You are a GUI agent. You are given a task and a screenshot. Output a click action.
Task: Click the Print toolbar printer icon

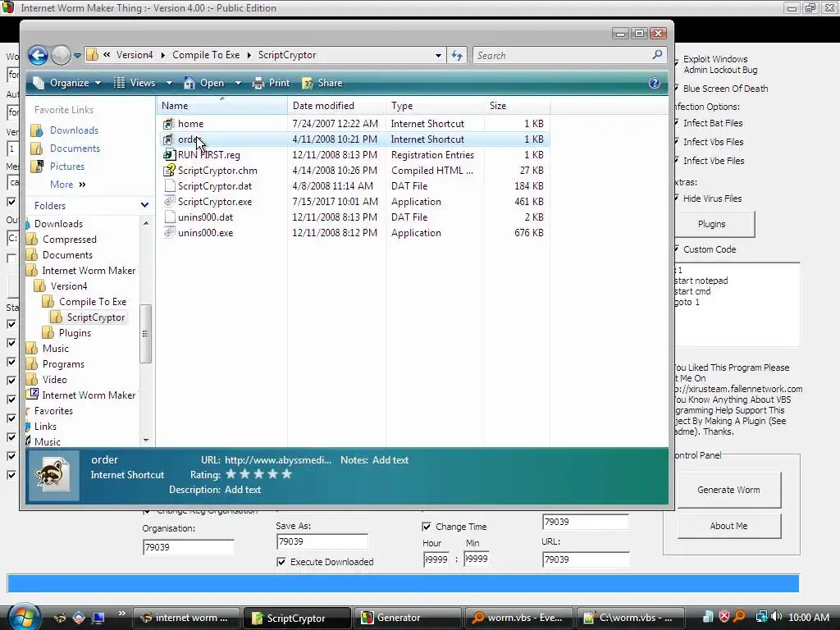pos(258,83)
